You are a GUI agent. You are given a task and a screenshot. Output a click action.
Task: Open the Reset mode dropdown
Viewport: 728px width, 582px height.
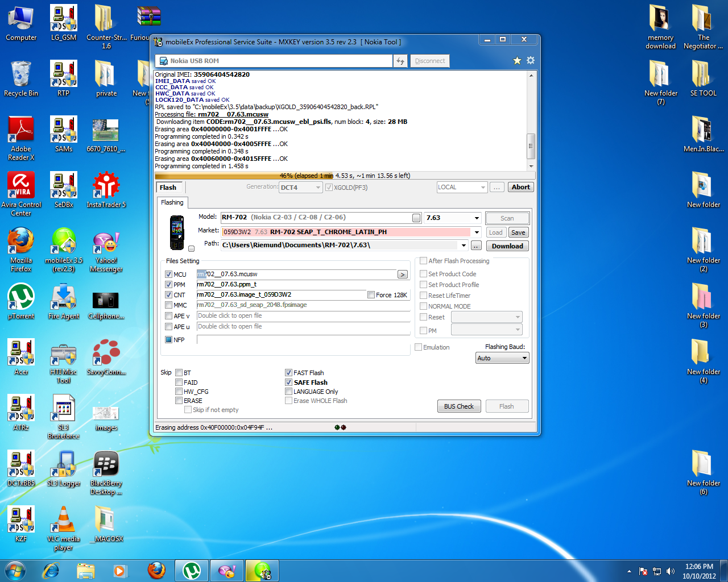(x=487, y=317)
